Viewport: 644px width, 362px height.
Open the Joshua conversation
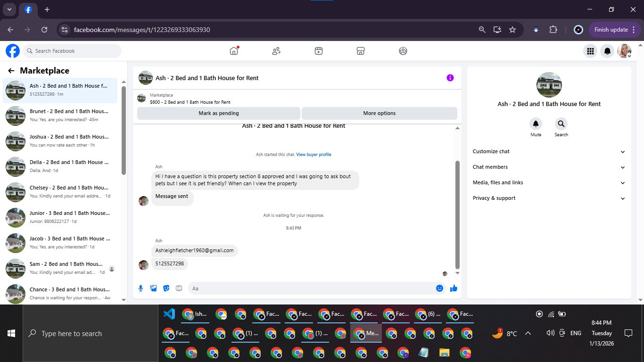click(x=60, y=141)
